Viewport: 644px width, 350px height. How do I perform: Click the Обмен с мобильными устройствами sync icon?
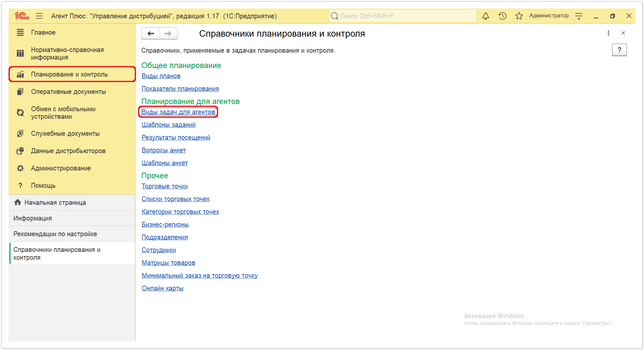click(20, 113)
